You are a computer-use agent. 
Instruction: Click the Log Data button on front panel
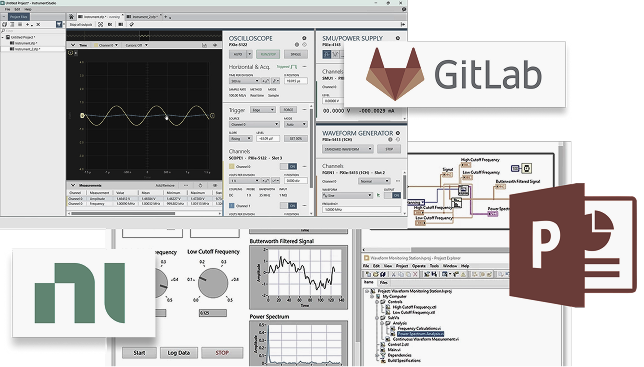[179, 353]
